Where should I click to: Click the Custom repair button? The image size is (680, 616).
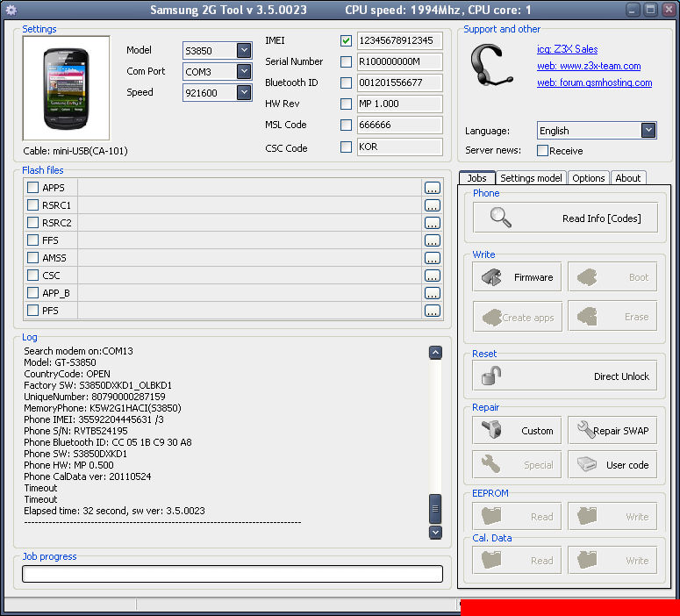tap(517, 430)
